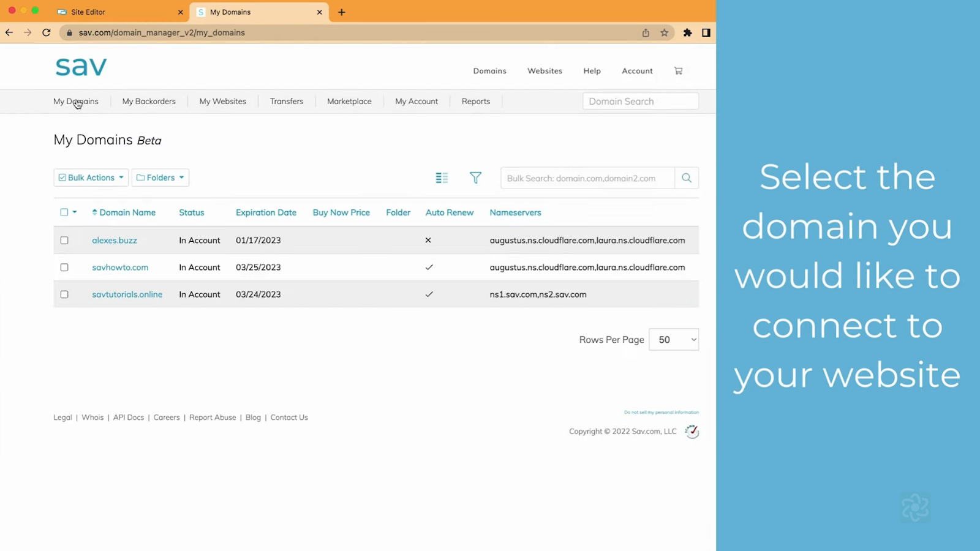Screen dimensions: 980x551
Task: Open the Report Abuse footer link
Action: [213, 418]
